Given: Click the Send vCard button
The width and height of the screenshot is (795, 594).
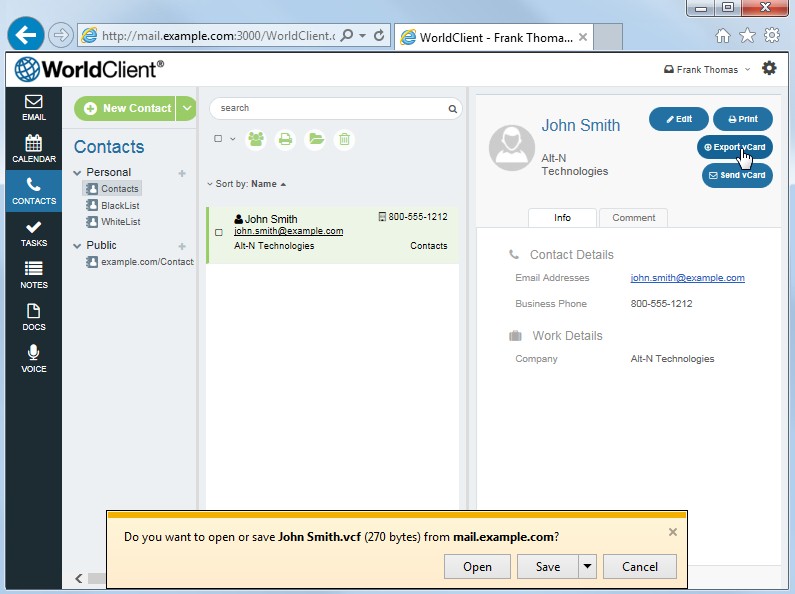Looking at the screenshot, I should point(737,175).
